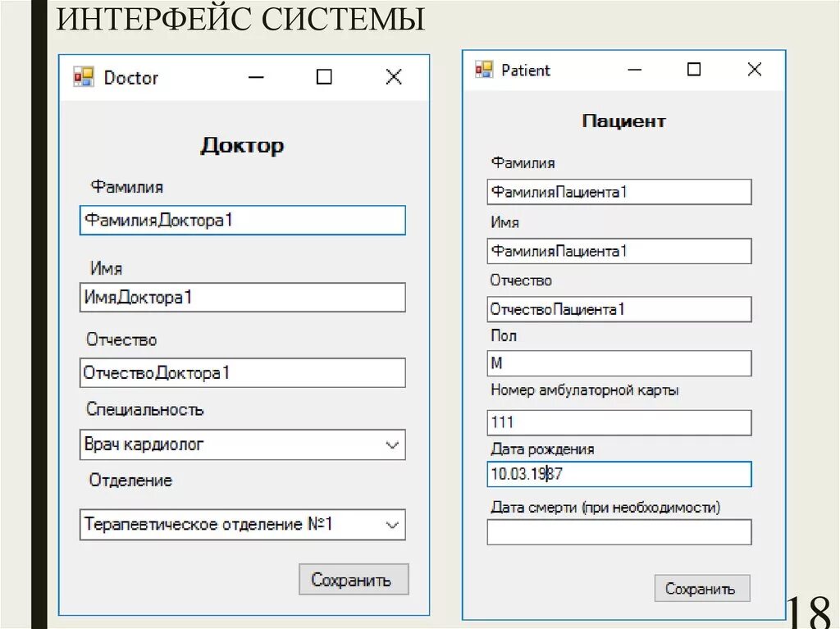Image resolution: width=840 pixels, height=629 pixels.
Task: Close the Doctor window
Action: pos(394,77)
